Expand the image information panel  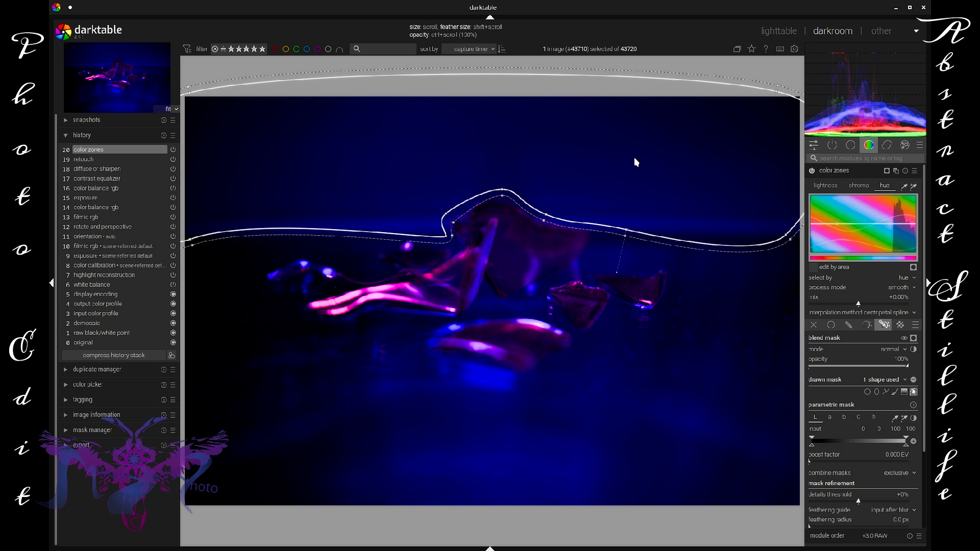coord(65,415)
